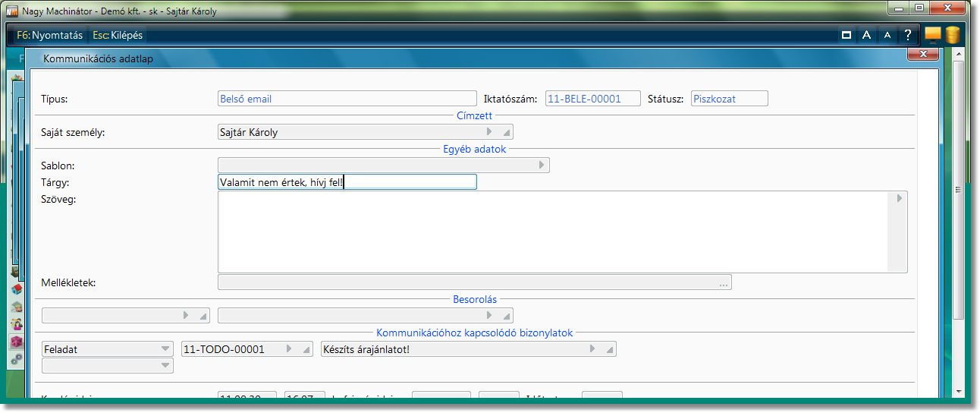Image resolution: width=980 pixels, height=413 pixels.
Task: Click the corner triangle of the first Besorolás field
Action: pos(202,317)
